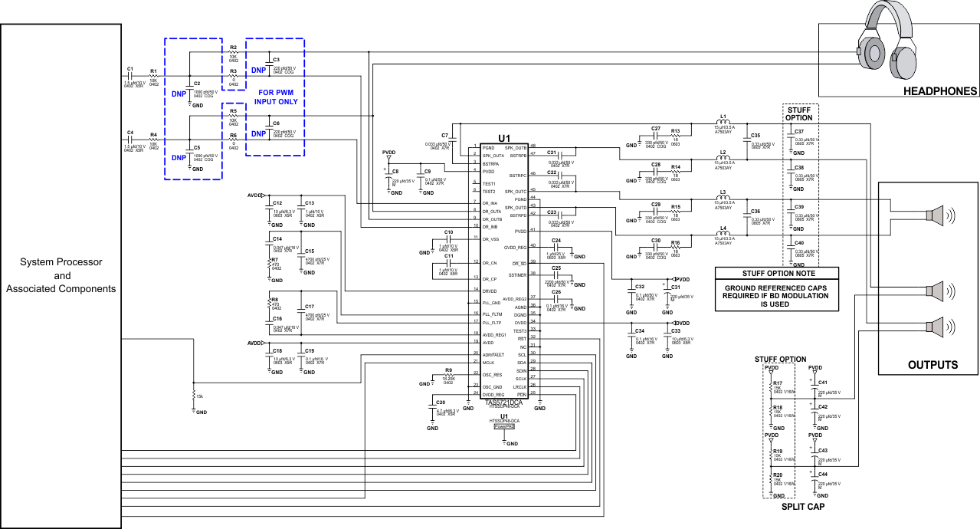The width and height of the screenshot is (980, 529).
Task: Click the System Processor block on the left
Action: tap(61, 274)
